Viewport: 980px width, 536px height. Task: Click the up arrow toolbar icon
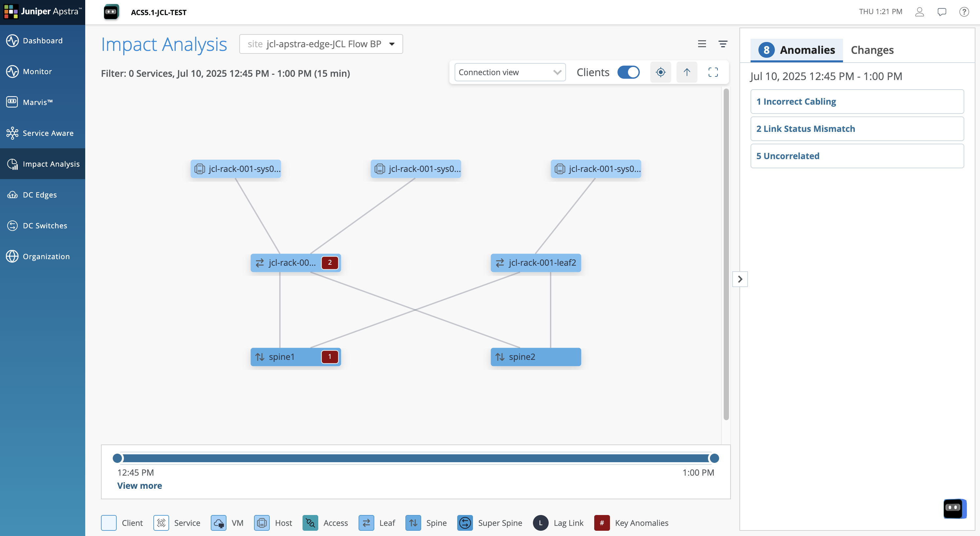[x=687, y=72]
